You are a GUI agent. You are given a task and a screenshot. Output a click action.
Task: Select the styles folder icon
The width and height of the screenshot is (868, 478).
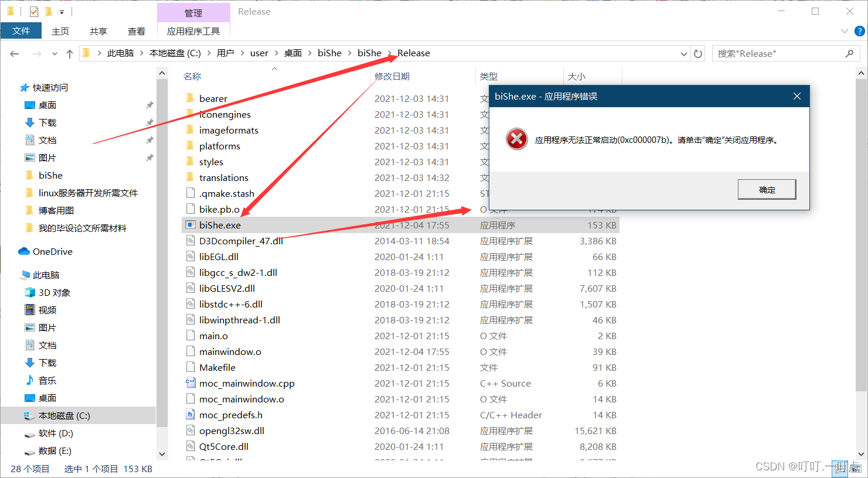[190, 162]
